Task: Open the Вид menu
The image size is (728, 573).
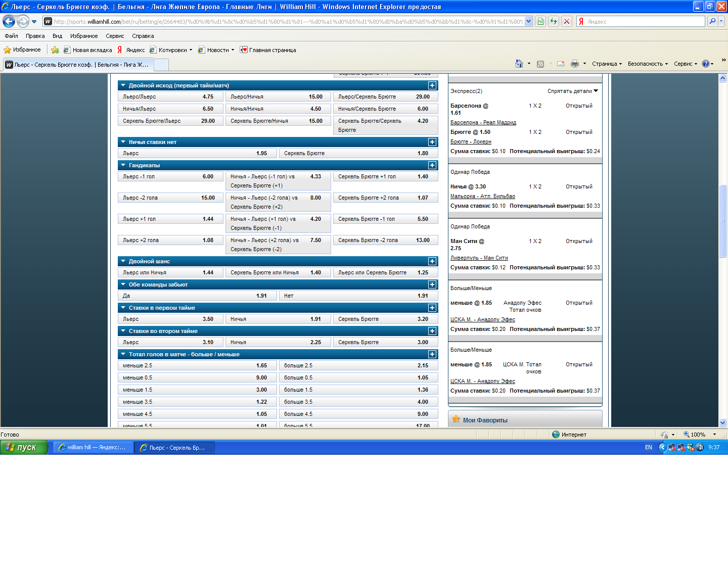Action: 57,36
